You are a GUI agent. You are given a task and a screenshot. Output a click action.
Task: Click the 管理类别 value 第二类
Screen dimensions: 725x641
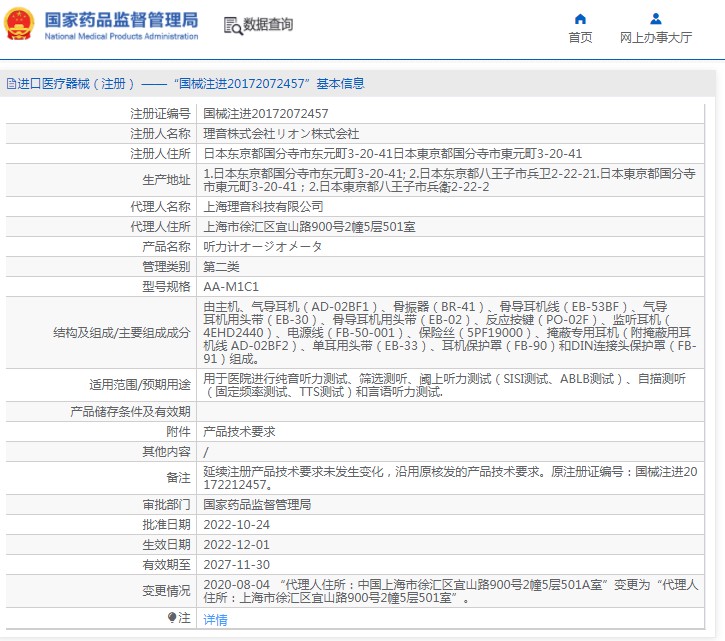221,267
